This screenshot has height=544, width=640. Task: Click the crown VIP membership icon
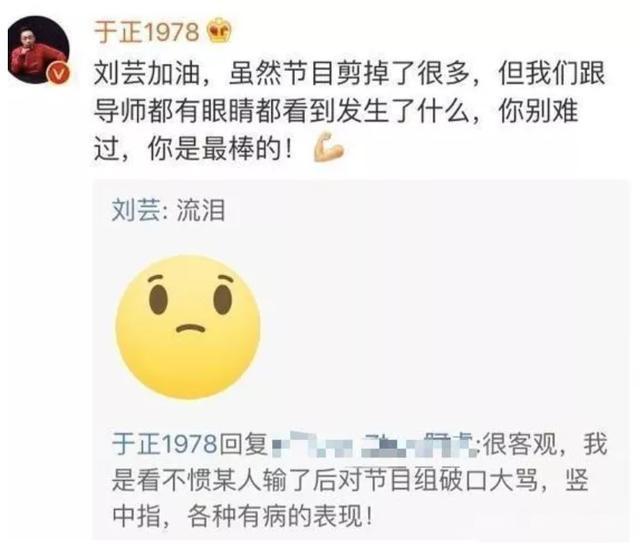219,30
